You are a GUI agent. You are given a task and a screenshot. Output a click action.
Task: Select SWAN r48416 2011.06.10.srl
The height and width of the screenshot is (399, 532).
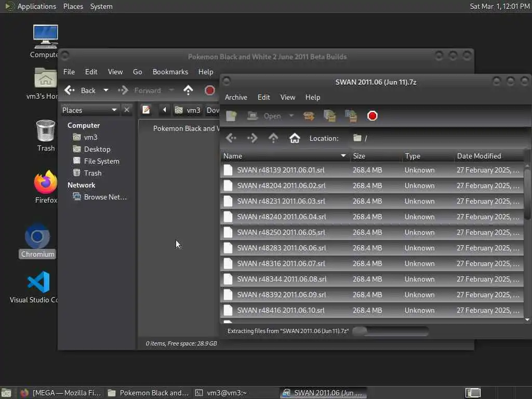[x=372, y=311]
